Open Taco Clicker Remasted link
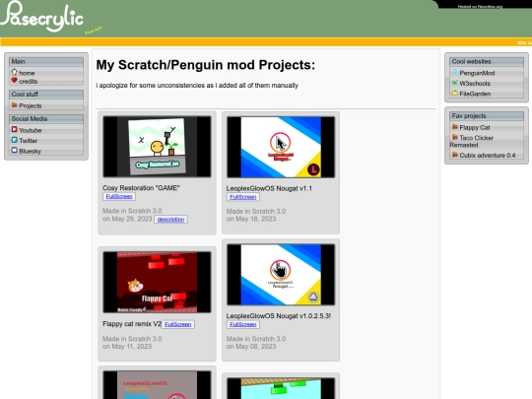 (472, 141)
